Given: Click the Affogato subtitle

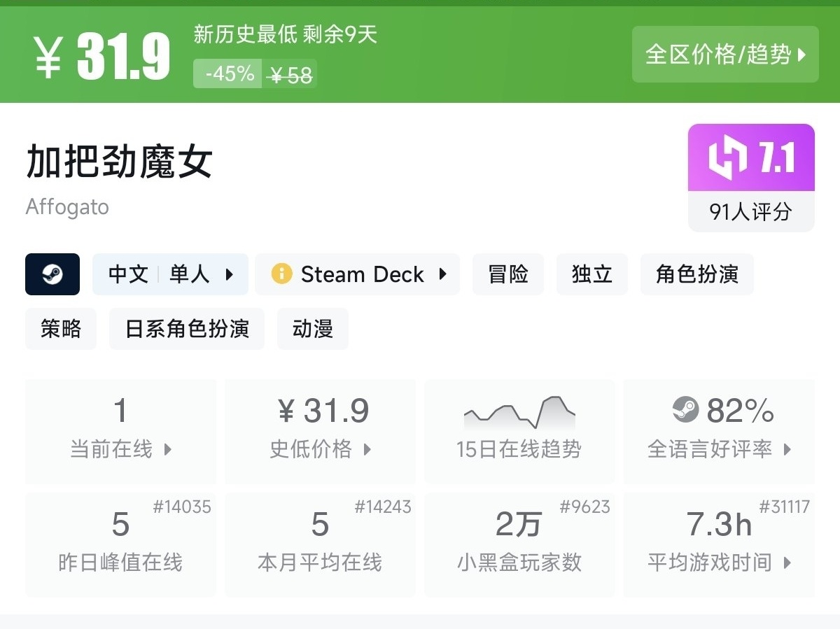Looking at the screenshot, I should (x=67, y=207).
